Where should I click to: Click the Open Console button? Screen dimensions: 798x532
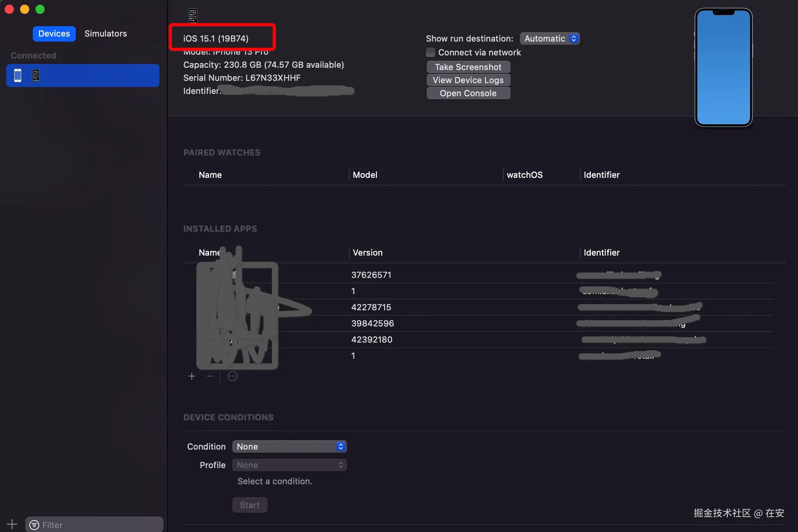pos(468,93)
